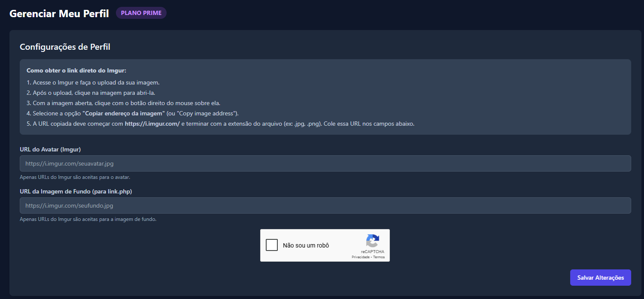This screenshot has width=644, height=299.
Task: Click the reCAPTCHA logo icon
Action: click(372, 241)
